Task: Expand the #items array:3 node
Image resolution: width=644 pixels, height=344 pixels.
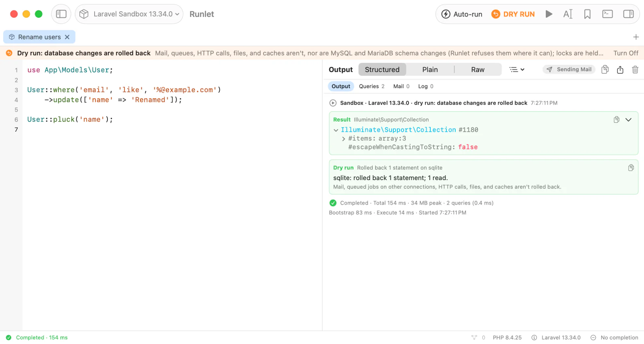Action: click(343, 139)
